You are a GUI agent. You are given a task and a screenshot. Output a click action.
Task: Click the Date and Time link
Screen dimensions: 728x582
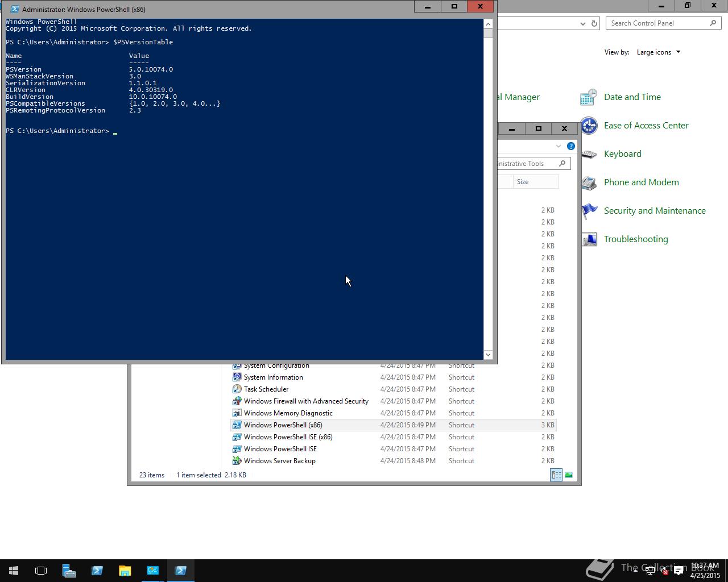click(632, 97)
